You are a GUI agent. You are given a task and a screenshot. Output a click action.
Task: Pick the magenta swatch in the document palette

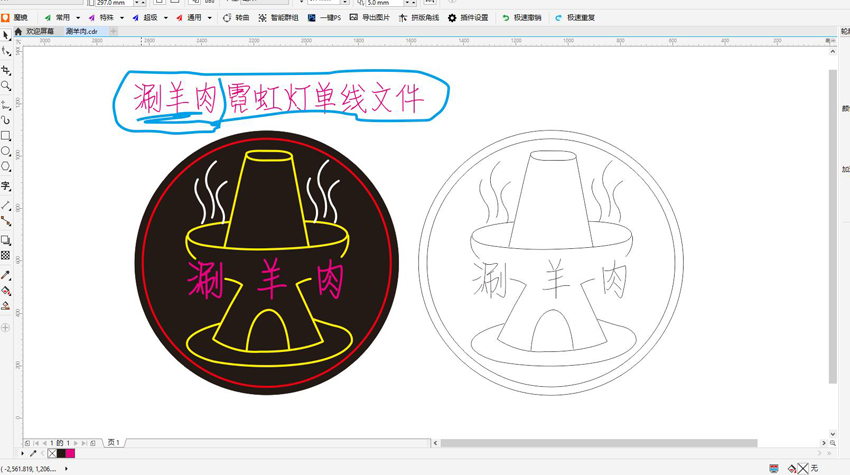coord(70,453)
